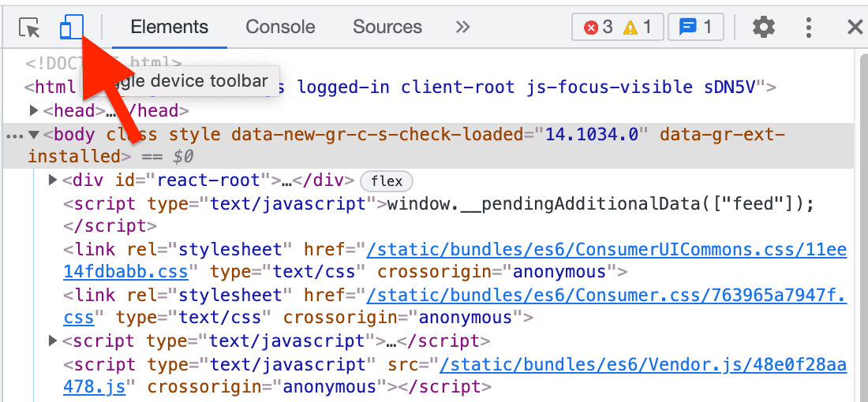The image size is (868, 402).
Task: Select the Elements tab
Action: click(x=169, y=27)
